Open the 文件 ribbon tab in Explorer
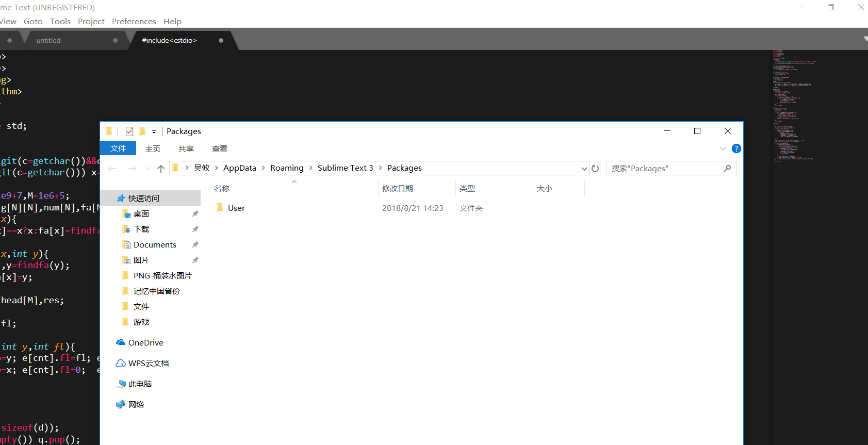Viewport: 868px width, 445px height. [x=118, y=148]
